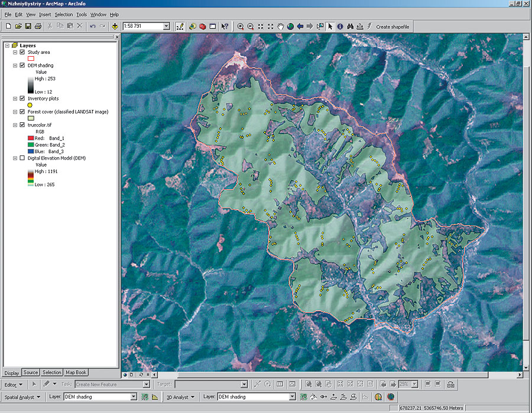Screen dimensions: 532x413
Task: Switch to the Display tab
Action: [12, 373]
